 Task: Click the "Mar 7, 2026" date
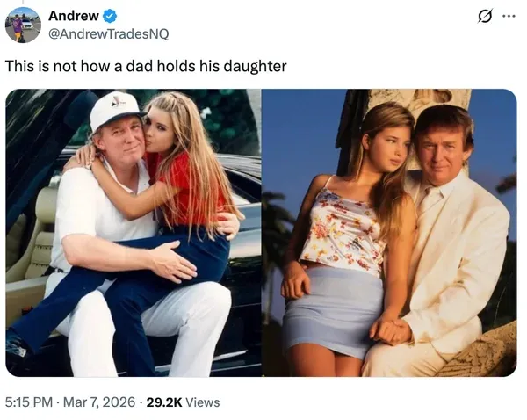point(99,402)
